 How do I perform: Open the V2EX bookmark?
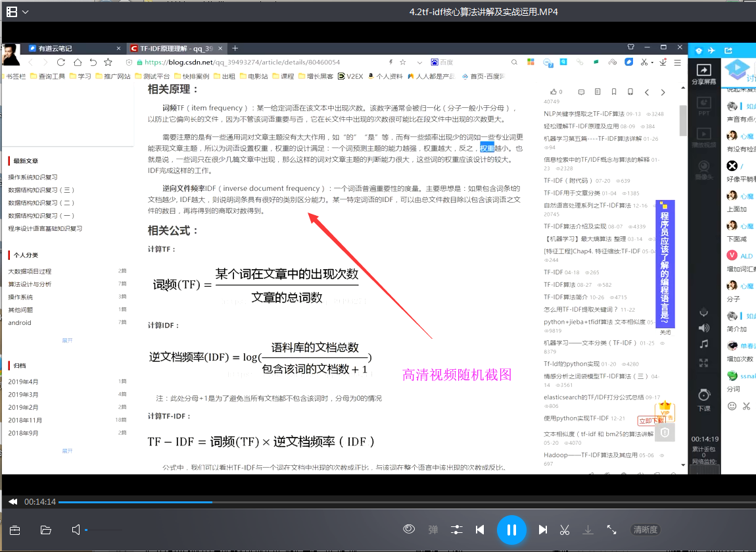tap(350, 76)
